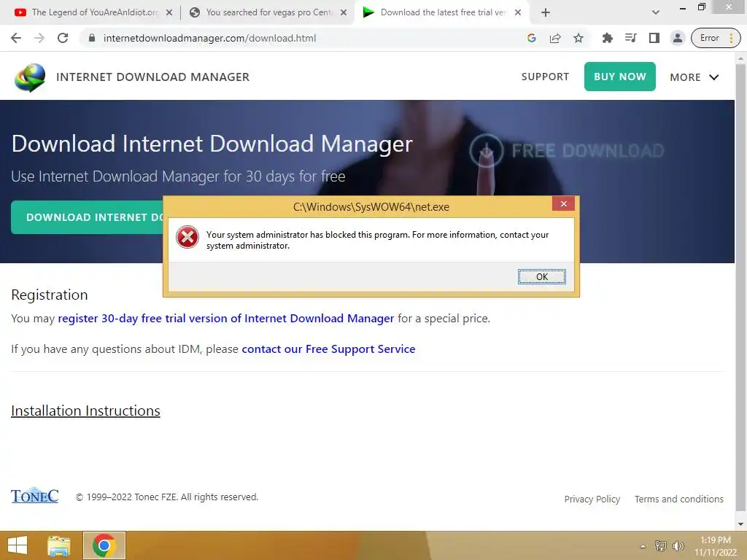Show hidden tray icons arrow
This screenshot has width=747, height=560.
click(x=643, y=546)
